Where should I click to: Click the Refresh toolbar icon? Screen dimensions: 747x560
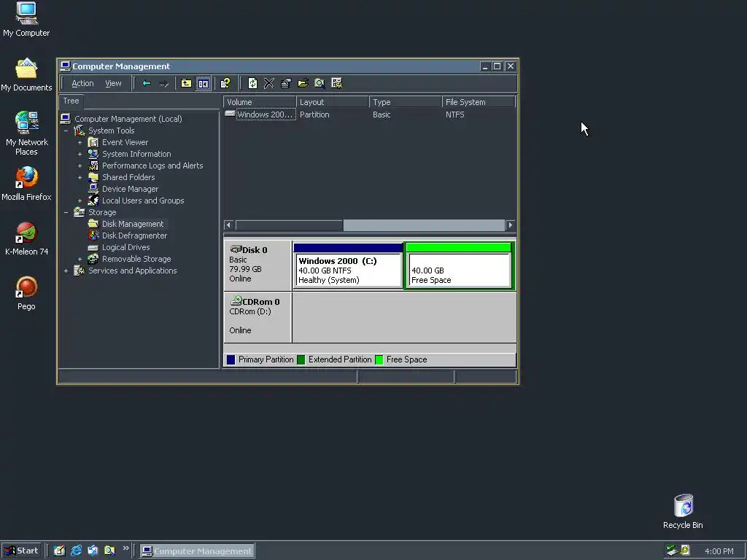tap(252, 83)
